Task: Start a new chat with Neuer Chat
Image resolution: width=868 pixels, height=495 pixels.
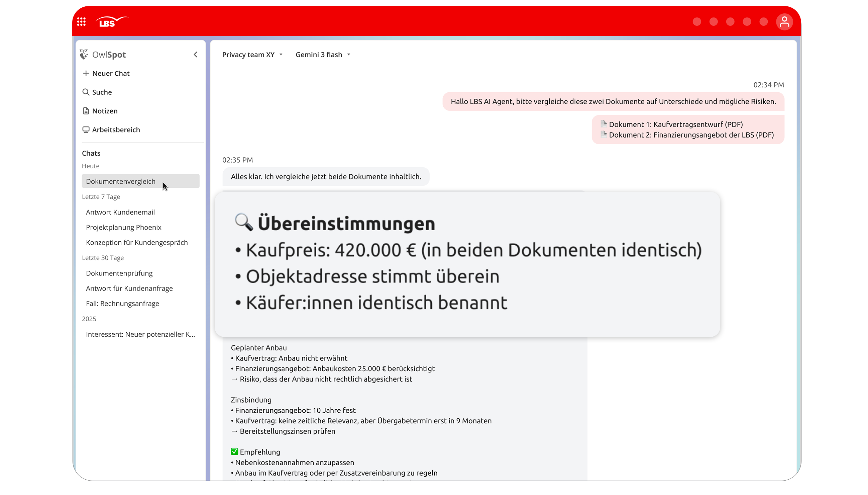Action: (106, 73)
